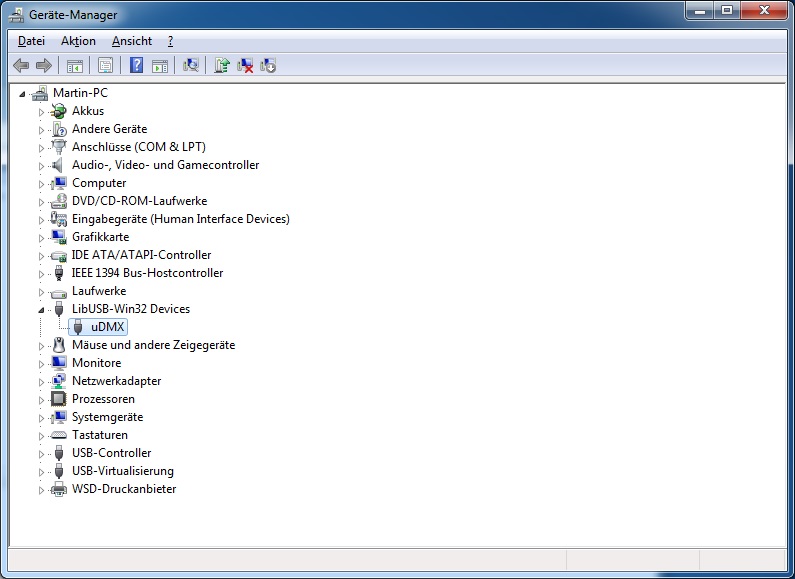Expand the IDE ATA/ATAPI-Controller arrow
Screen dimensions: 795x579
(x=42, y=256)
